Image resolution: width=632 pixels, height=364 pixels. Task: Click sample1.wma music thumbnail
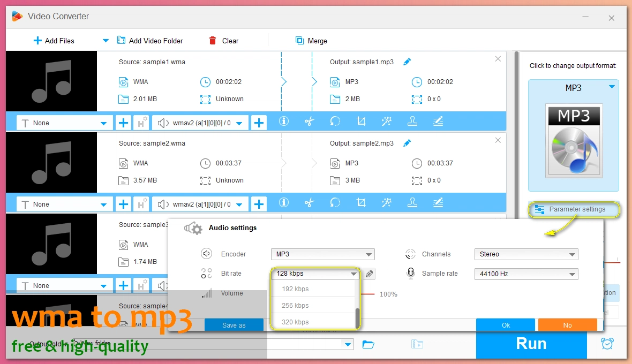(x=51, y=81)
